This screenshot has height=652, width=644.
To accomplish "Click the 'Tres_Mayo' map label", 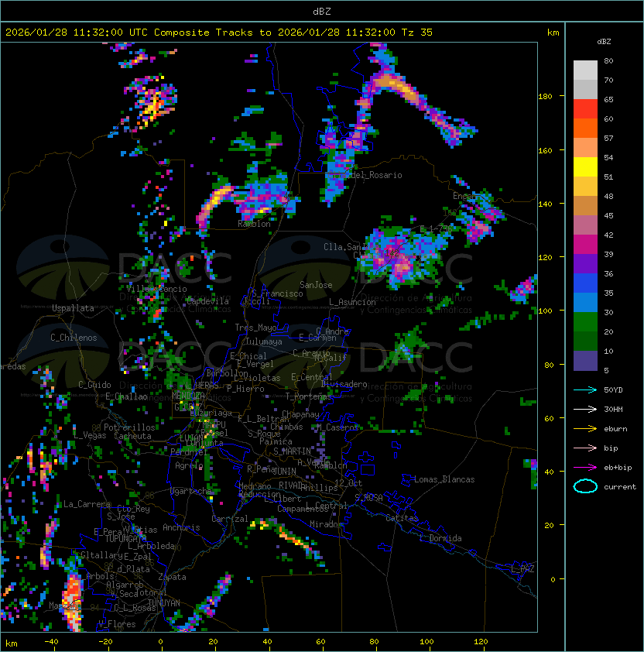I will [255, 328].
